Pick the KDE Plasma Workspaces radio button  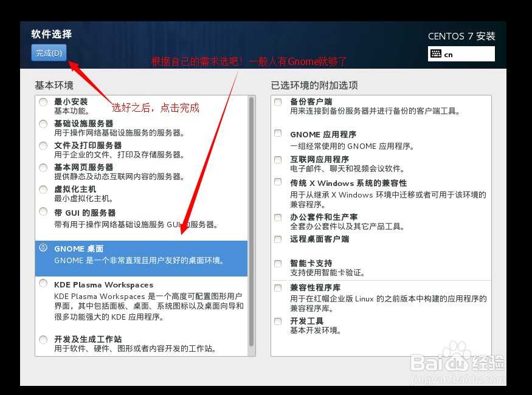[43, 283]
